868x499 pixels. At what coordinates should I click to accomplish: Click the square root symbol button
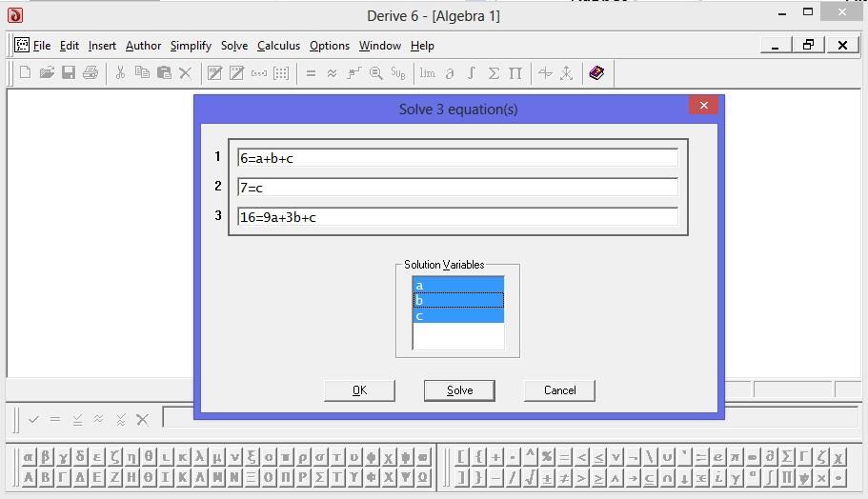point(531,478)
